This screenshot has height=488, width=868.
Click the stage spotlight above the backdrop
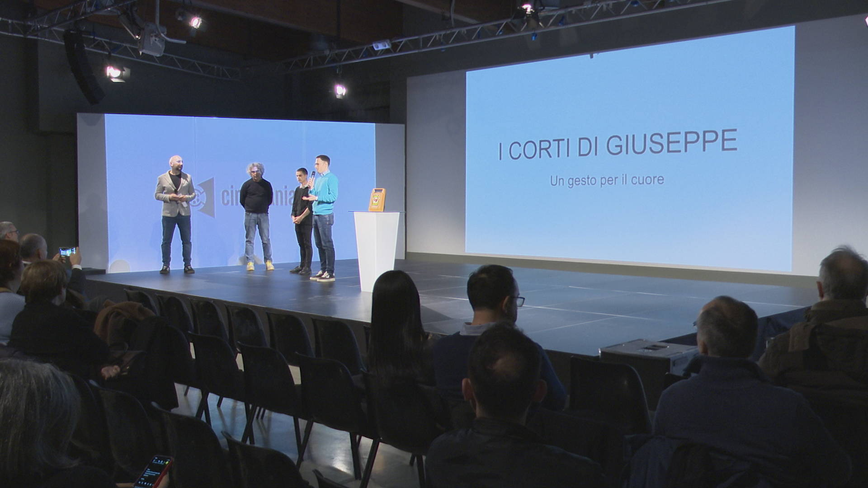click(x=340, y=90)
